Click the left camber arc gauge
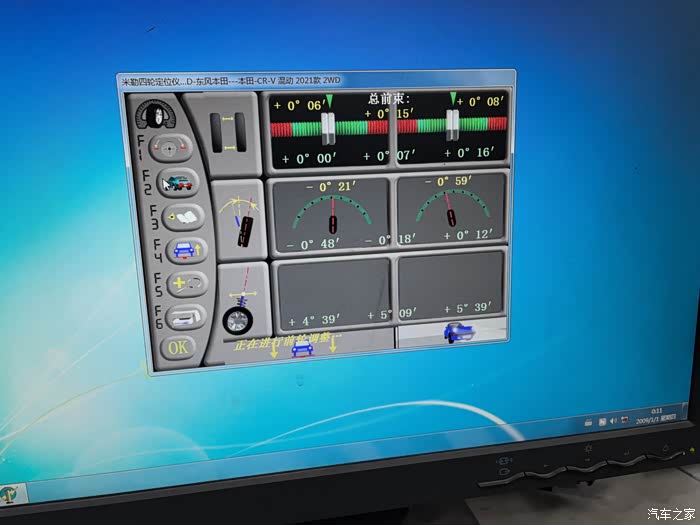This screenshot has height=525, width=700. (331, 214)
